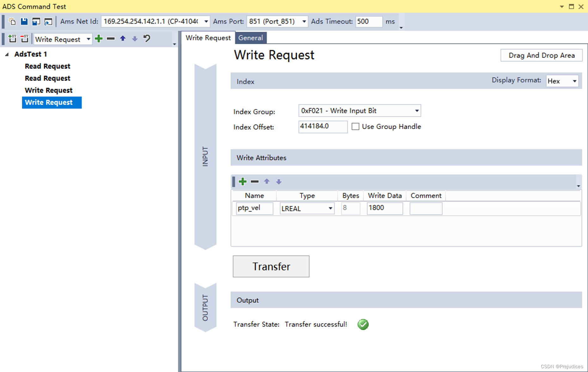The width and height of the screenshot is (588, 372).
Task: Click the Ads Timeout input field
Action: (x=369, y=22)
